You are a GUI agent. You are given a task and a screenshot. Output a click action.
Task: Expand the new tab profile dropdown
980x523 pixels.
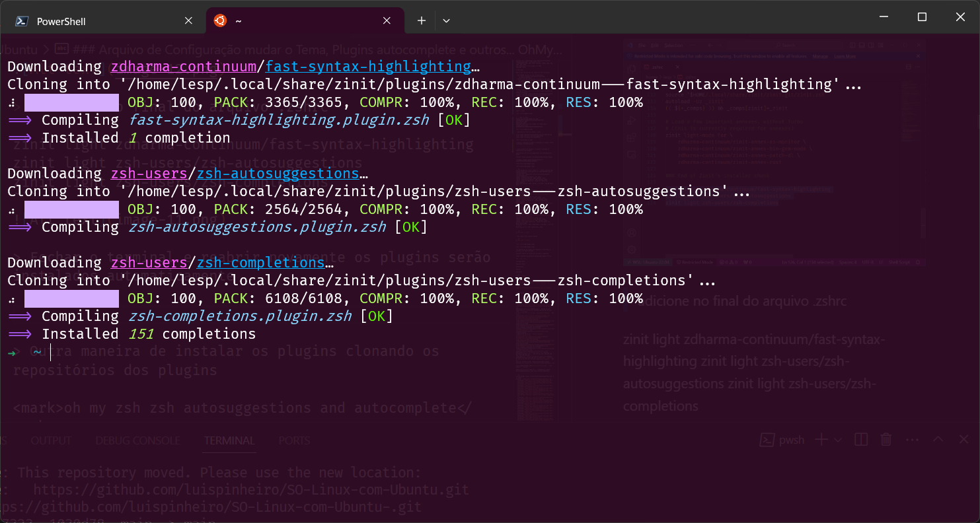click(x=446, y=21)
